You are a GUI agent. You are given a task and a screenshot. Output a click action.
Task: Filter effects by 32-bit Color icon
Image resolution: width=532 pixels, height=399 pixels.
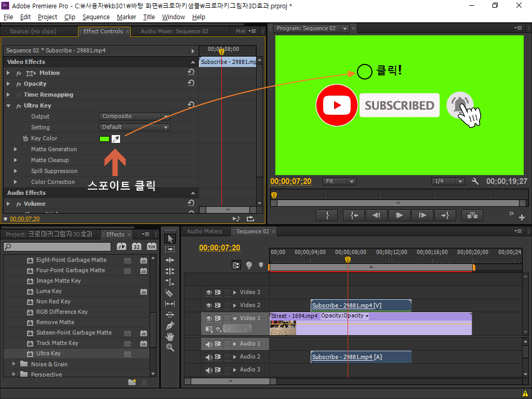click(137, 247)
